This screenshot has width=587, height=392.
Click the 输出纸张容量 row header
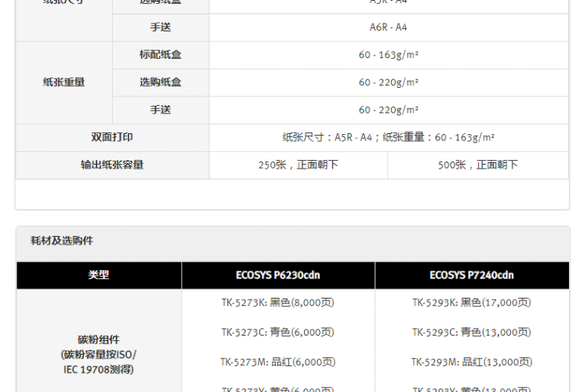click(x=112, y=165)
